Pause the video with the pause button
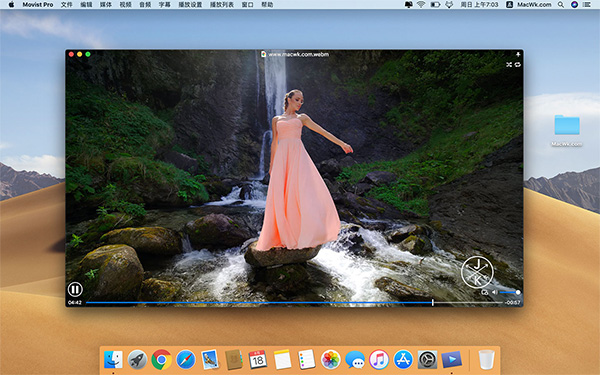The width and height of the screenshot is (600, 375). tap(75, 289)
